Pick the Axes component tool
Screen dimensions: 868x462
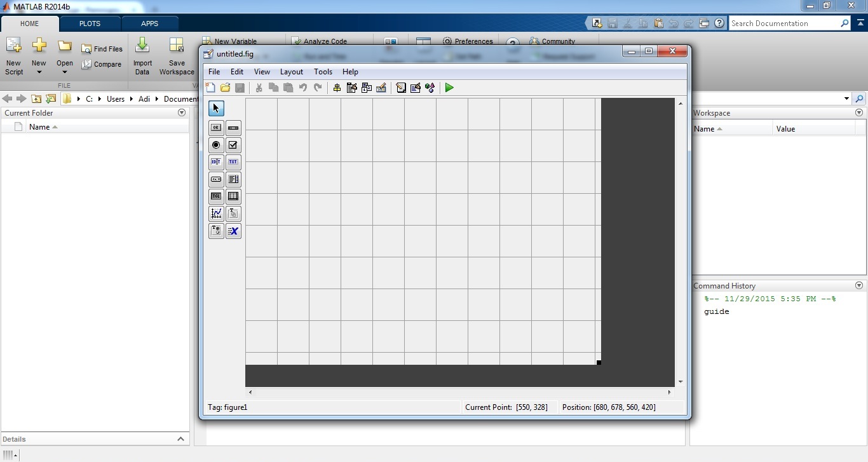216,214
